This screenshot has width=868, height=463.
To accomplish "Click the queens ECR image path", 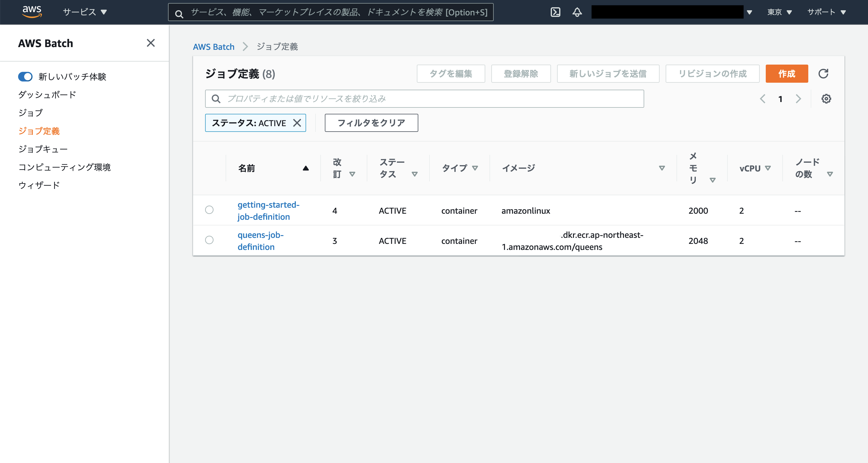I will (572, 241).
